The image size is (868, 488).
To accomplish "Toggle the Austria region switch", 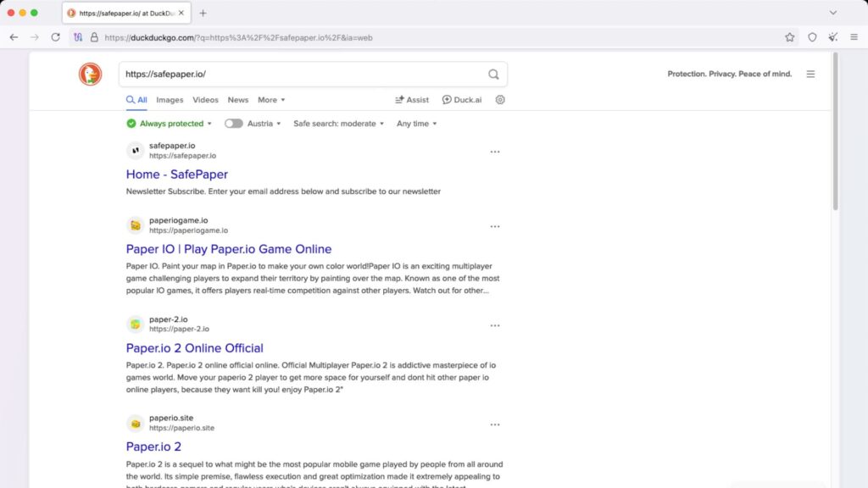I will coord(234,124).
